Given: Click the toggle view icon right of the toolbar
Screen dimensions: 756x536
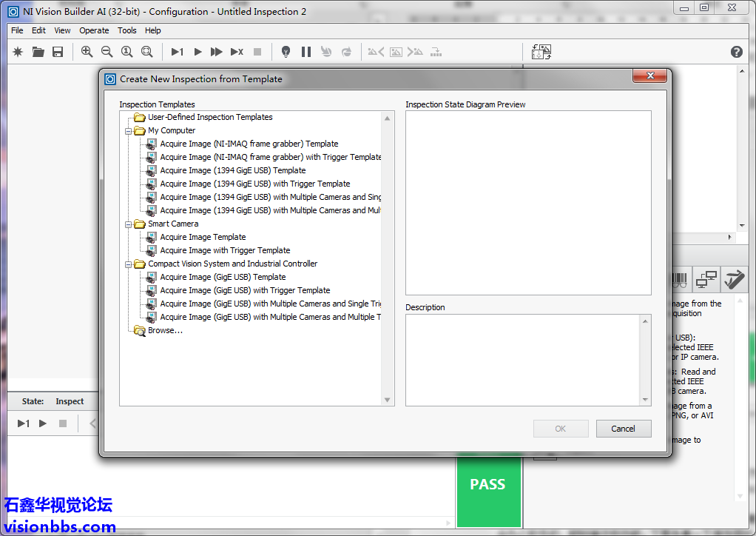Looking at the screenshot, I should coord(541,52).
